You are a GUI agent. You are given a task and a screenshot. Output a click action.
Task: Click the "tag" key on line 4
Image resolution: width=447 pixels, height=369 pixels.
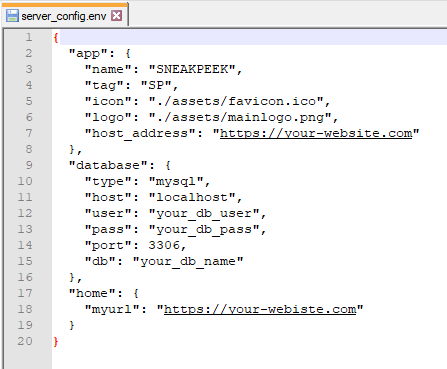coord(104,85)
